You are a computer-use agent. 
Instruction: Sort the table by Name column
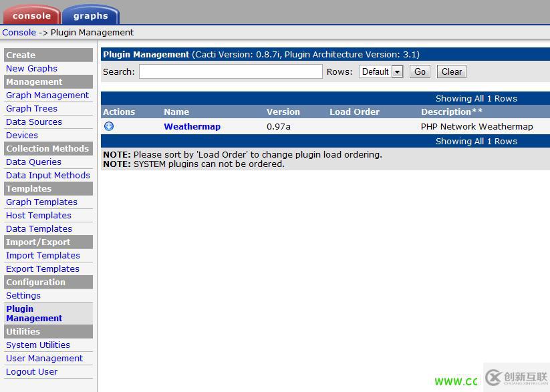tap(176, 112)
